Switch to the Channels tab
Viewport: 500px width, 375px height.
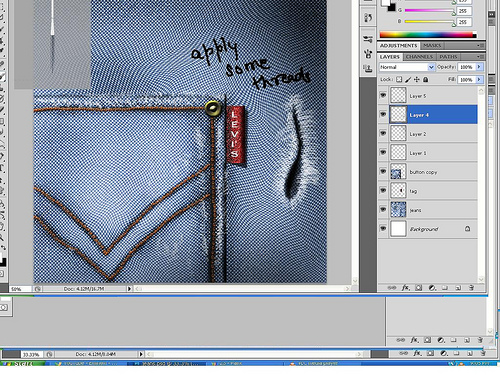pos(419,57)
